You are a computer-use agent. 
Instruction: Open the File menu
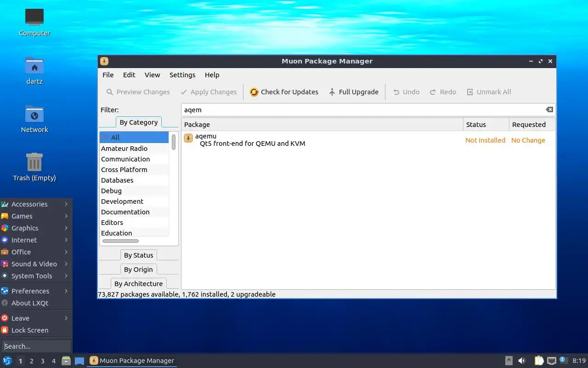coord(108,75)
